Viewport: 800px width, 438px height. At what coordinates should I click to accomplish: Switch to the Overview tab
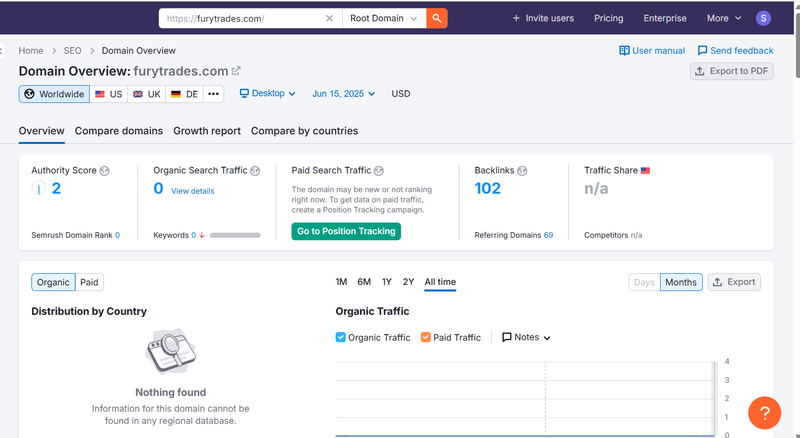coord(41,131)
